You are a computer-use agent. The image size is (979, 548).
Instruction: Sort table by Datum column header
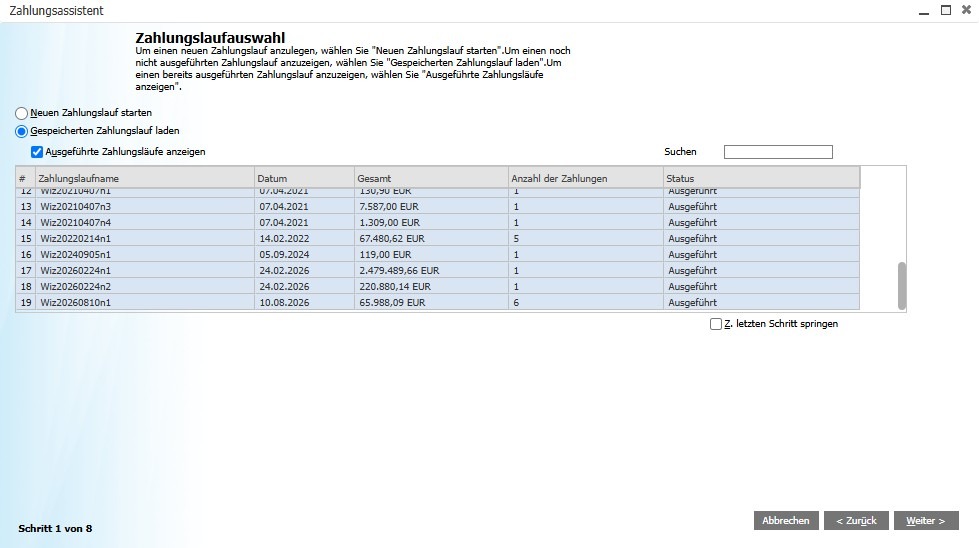coord(305,179)
